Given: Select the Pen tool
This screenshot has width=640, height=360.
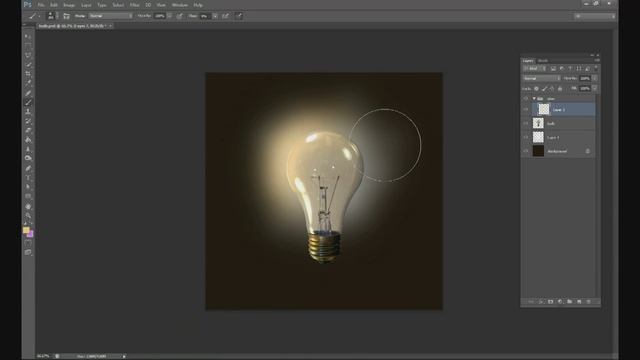Looking at the screenshot, I should point(28,169).
